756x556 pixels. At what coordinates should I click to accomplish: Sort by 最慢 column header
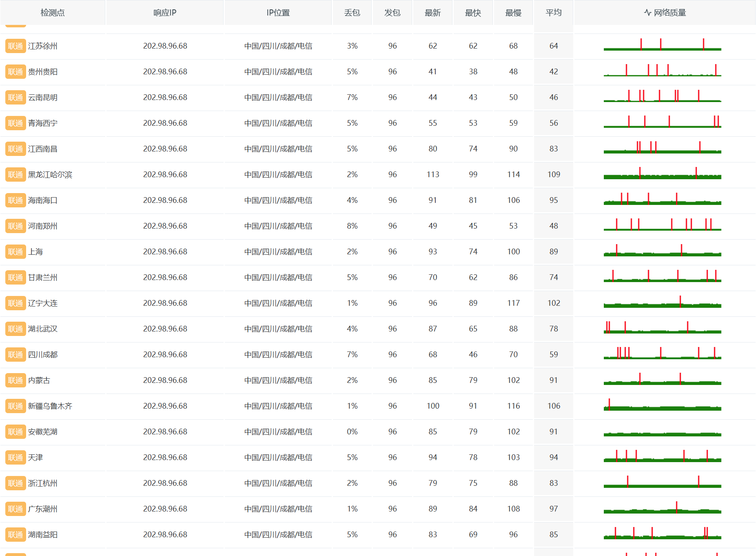coord(513,13)
